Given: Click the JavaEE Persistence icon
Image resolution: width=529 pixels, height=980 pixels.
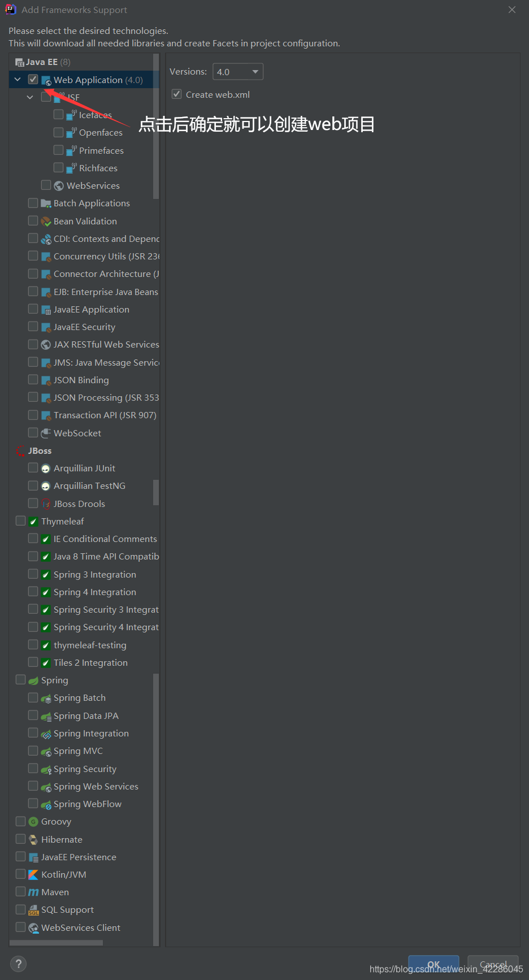Looking at the screenshot, I should click(33, 857).
